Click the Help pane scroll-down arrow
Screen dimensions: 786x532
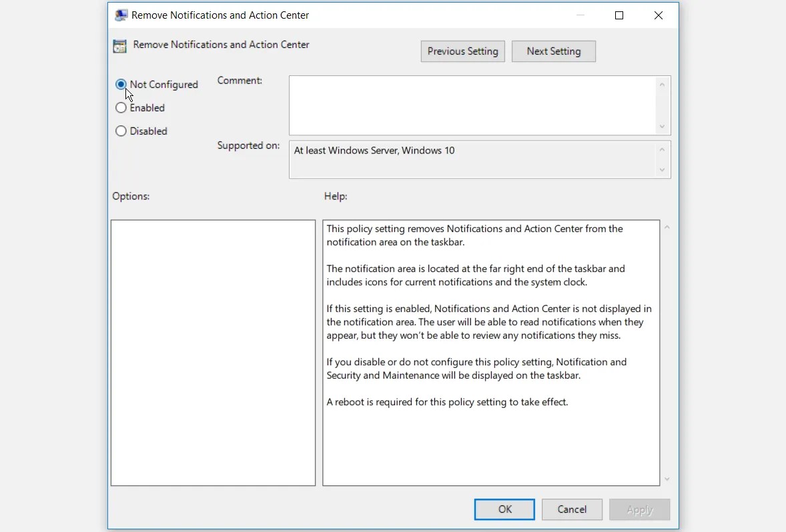667,478
